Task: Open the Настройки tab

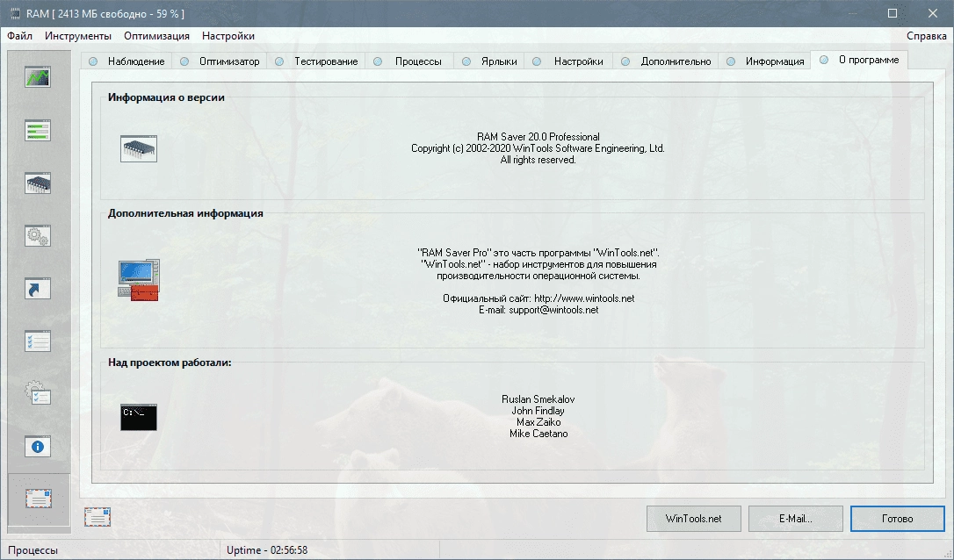Action: (x=569, y=61)
